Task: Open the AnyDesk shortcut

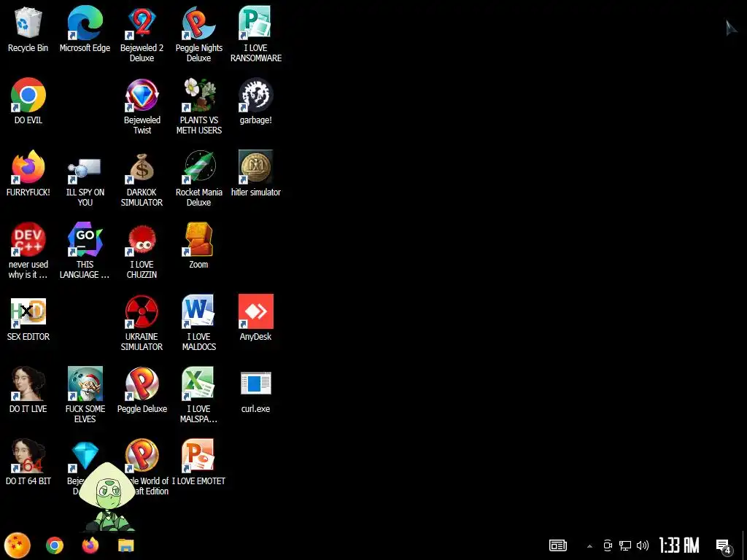Action: (x=256, y=318)
